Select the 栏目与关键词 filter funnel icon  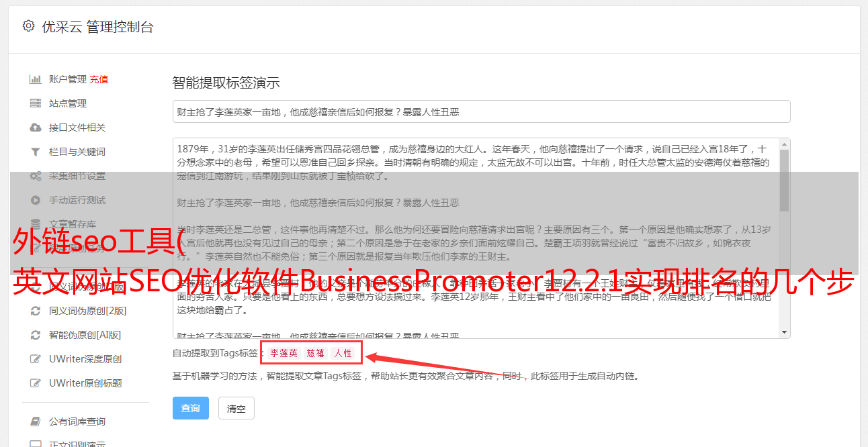(x=36, y=152)
